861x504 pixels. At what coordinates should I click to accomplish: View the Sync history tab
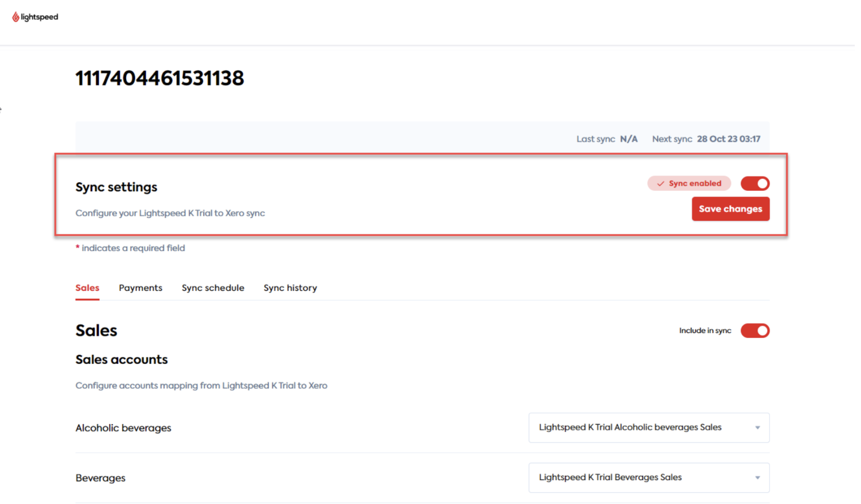coord(290,288)
